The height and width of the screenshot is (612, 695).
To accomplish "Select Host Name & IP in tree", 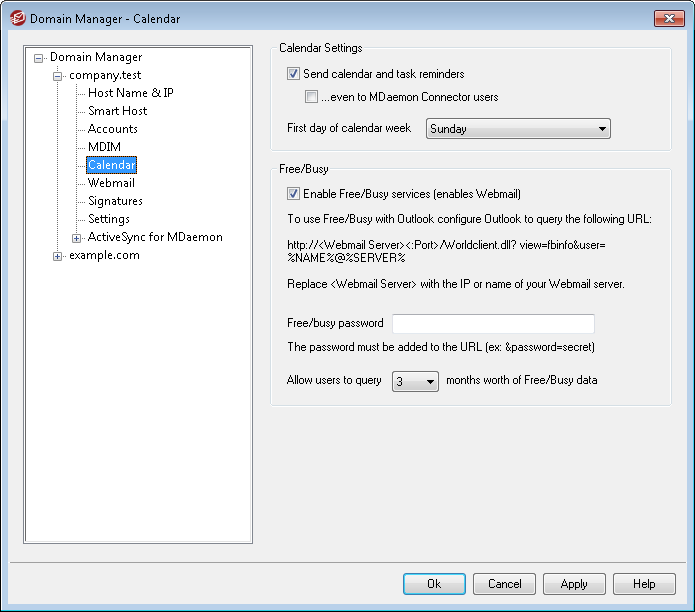I will tap(130, 93).
